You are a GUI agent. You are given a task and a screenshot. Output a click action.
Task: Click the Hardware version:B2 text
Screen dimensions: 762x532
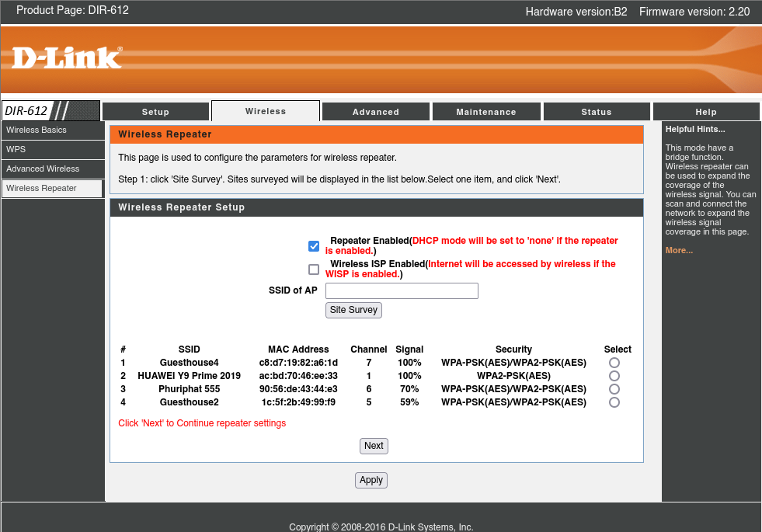(576, 12)
